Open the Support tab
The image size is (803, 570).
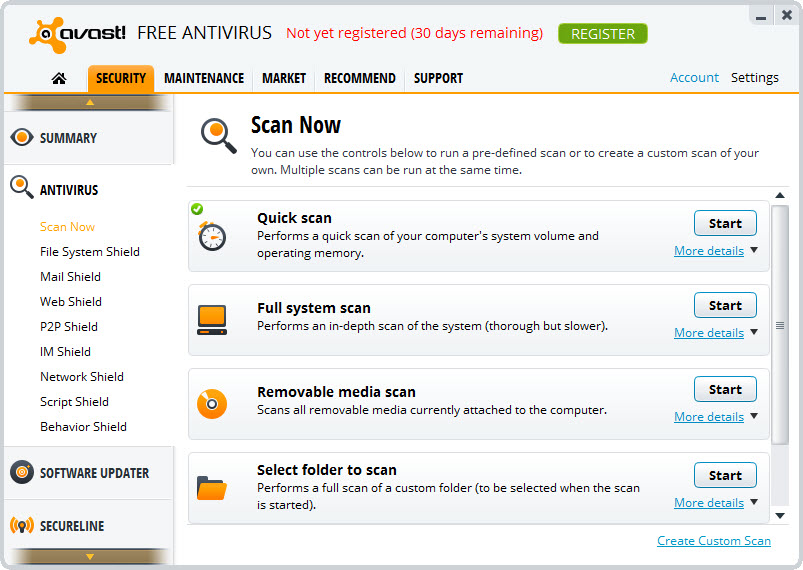tap(438, 78)
